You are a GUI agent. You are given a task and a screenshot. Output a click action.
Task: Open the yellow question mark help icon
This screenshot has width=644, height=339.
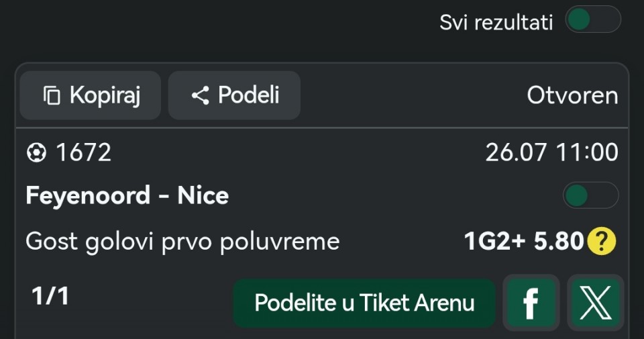tap(602, 241)
